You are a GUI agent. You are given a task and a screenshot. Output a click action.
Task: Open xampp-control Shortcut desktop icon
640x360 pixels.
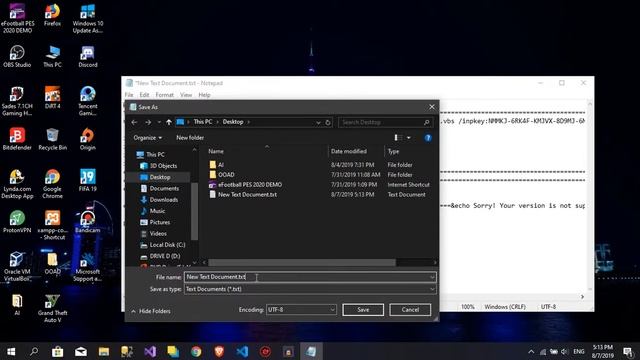click(52, 225)
